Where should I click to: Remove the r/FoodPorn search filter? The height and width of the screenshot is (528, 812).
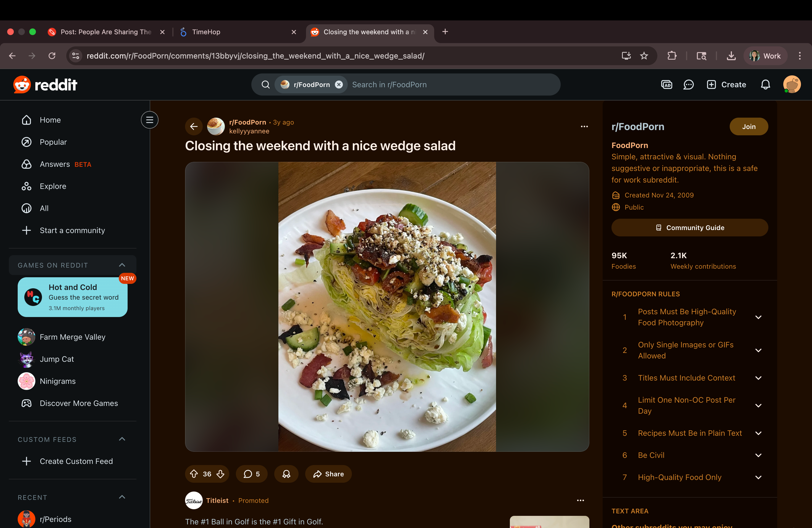pyautogui.click(x=338, y=85)
